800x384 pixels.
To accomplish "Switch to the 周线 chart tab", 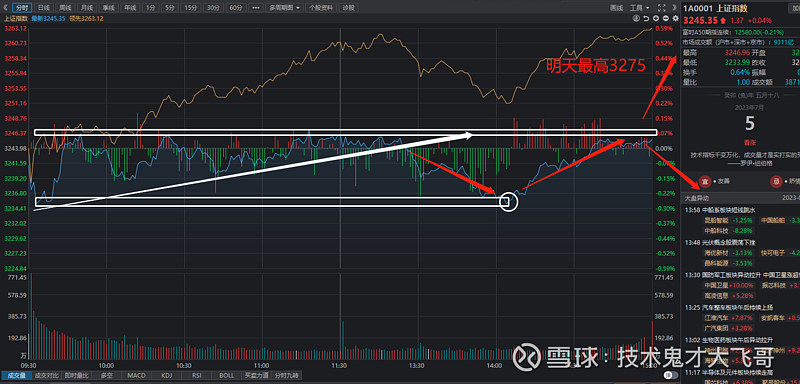I will [x=65, y=8].
